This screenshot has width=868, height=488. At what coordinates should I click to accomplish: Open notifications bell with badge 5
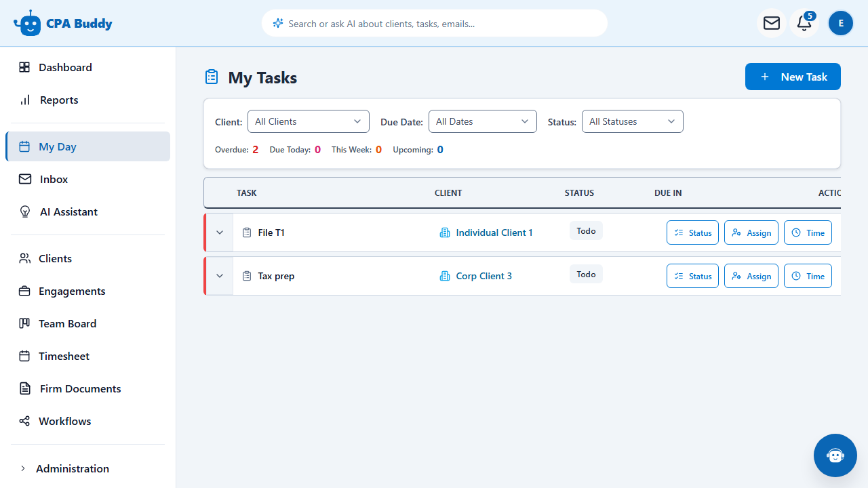(x=804, y=23)
